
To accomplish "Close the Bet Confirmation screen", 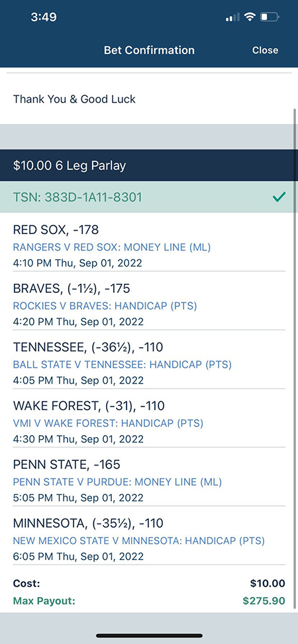I will (x=265, y=50).
